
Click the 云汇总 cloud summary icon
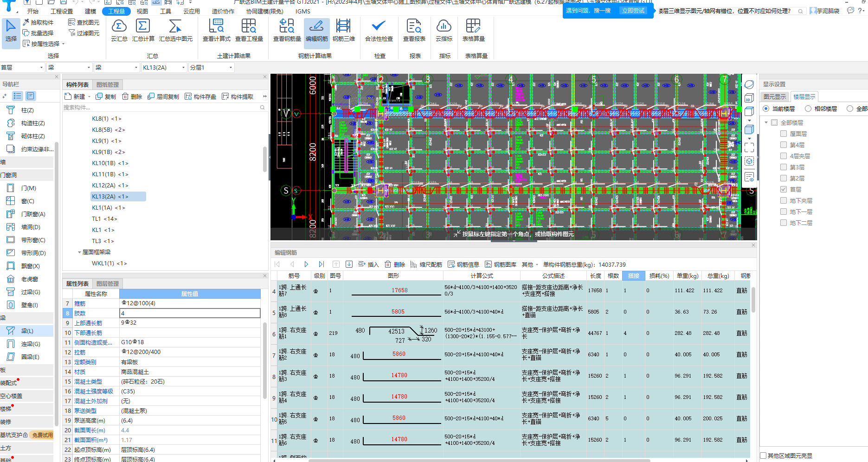point(119,31)
